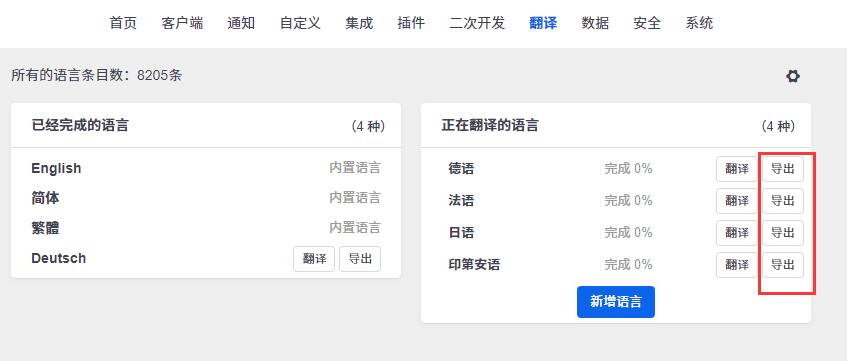The height and width of the screenshot is (361, 847).
Task: Switch to the 二次开发 tab
Action: coord(477,23)
